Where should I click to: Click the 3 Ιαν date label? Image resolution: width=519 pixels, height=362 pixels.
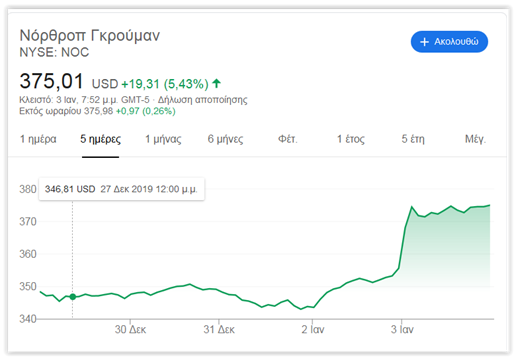coord(402,329)
